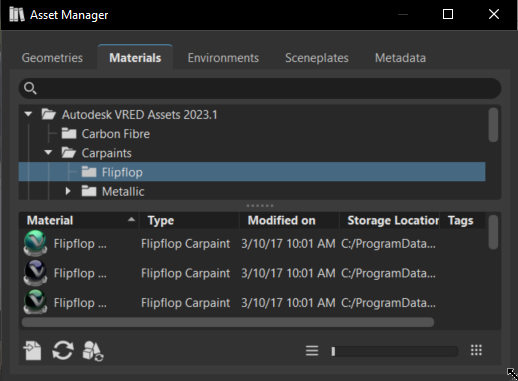Select the dark blue Flipflop material ball

coord(35,273)
